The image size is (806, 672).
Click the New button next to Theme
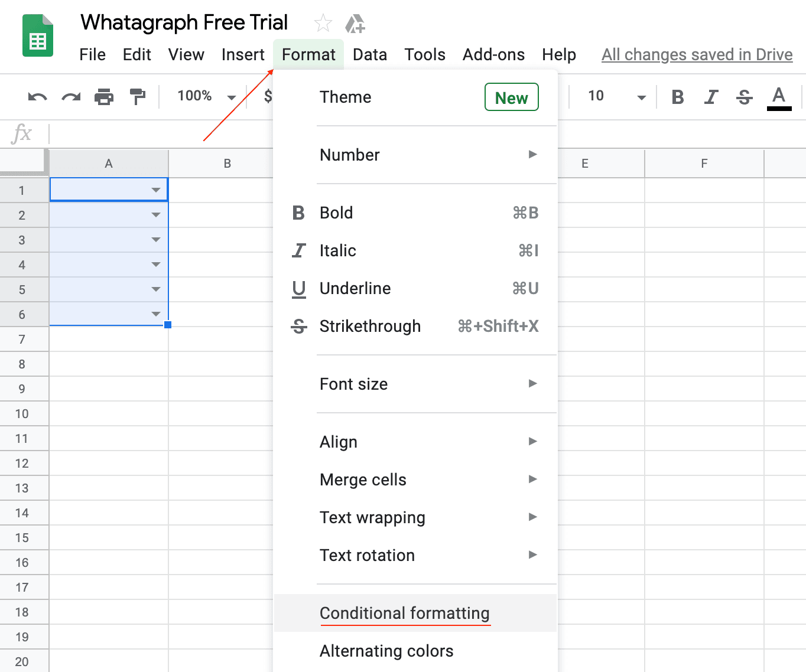coord(511,97)
